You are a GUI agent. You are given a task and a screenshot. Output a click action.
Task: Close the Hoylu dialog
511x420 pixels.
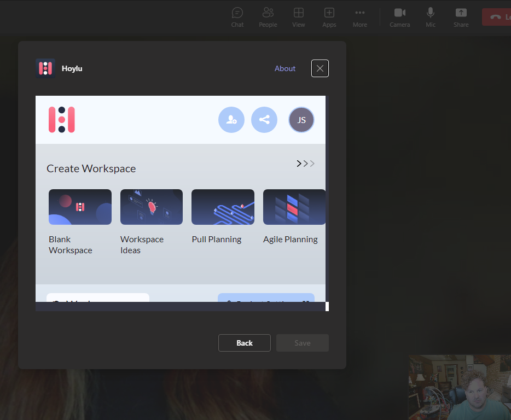coord(320,68)
